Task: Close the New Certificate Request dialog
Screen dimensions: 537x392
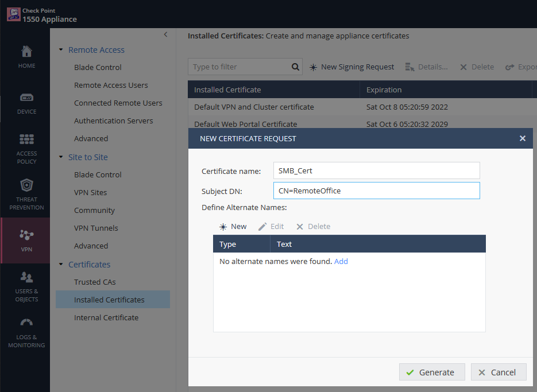Action: pyautogui.click(x=522, y=138)
